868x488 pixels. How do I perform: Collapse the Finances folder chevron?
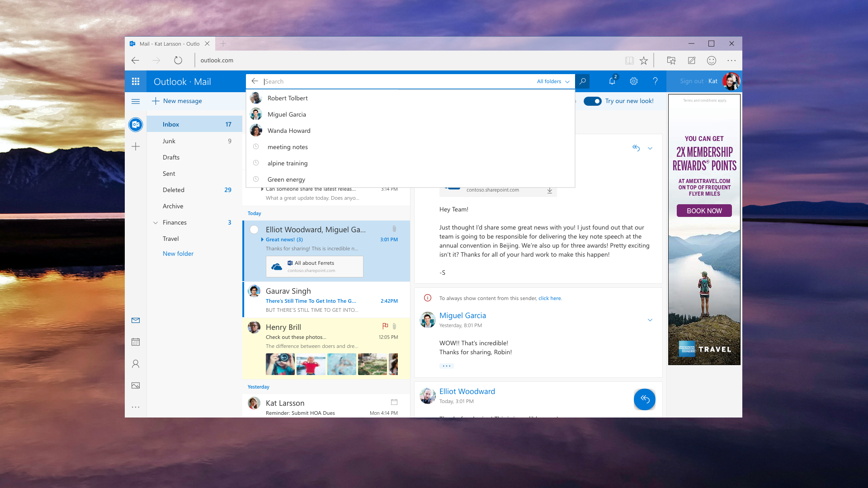click(156, 223)
